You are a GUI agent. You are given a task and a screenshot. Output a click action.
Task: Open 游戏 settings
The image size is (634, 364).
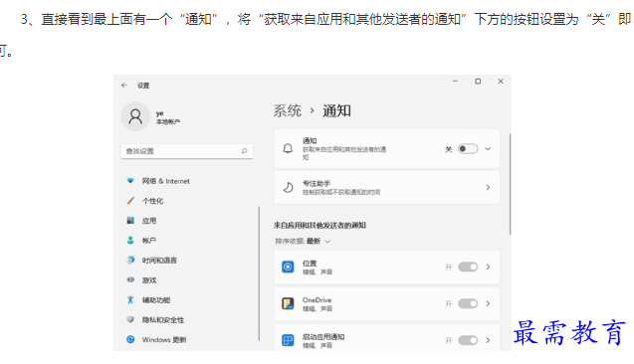149,280
